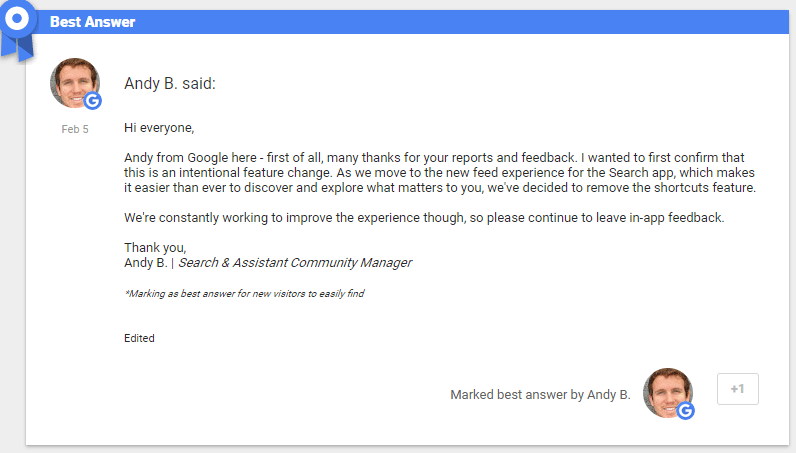Viewport: 796px width, 453px height.
Task: Click the paragraph starting "Andy from Google here"
Action: pos(440,173)
